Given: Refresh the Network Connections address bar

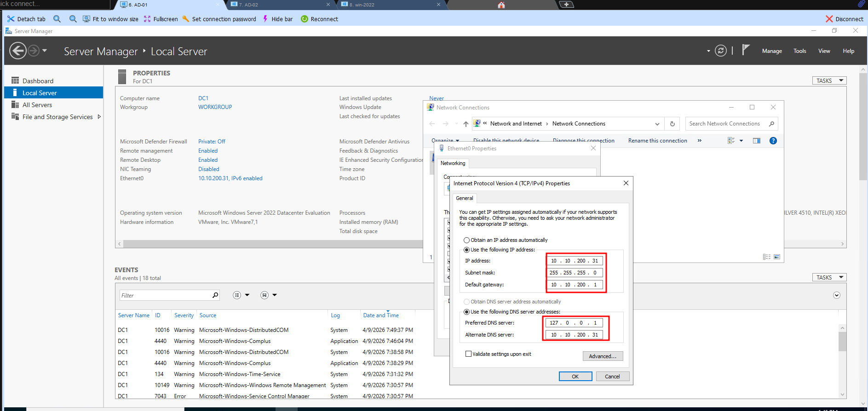Looking at the screenshot, I should pos(672,124).
